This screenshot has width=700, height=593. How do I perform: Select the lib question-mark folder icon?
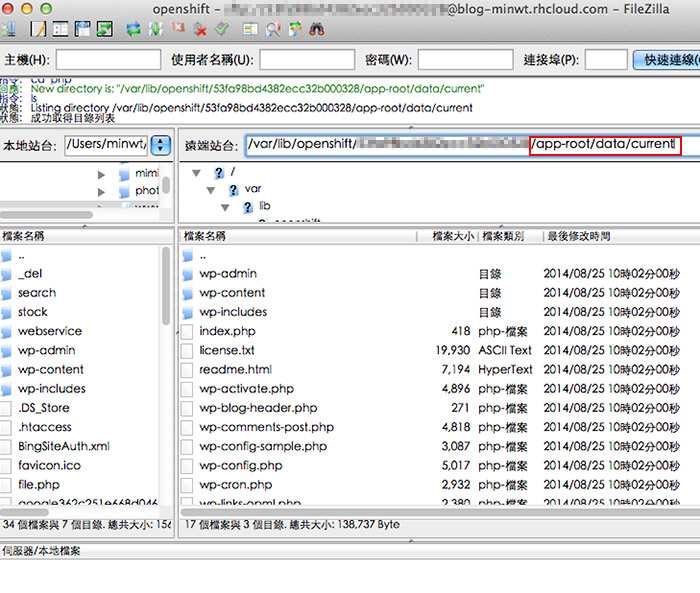tap(248, 207)
